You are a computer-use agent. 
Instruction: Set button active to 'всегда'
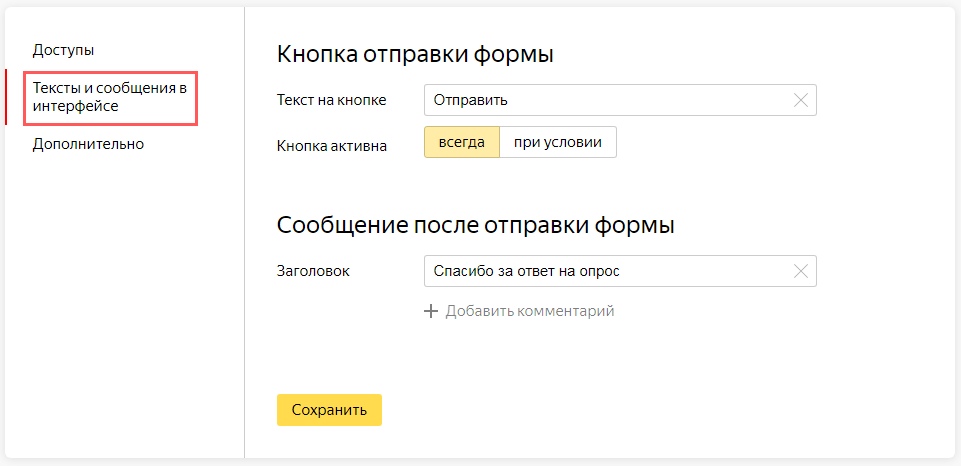point(461,142)
